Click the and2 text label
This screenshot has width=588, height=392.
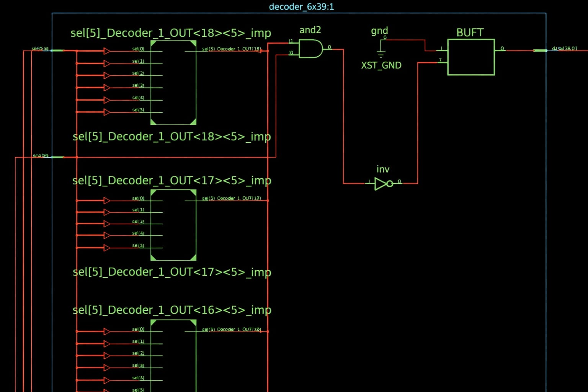[x=310, y=30]
